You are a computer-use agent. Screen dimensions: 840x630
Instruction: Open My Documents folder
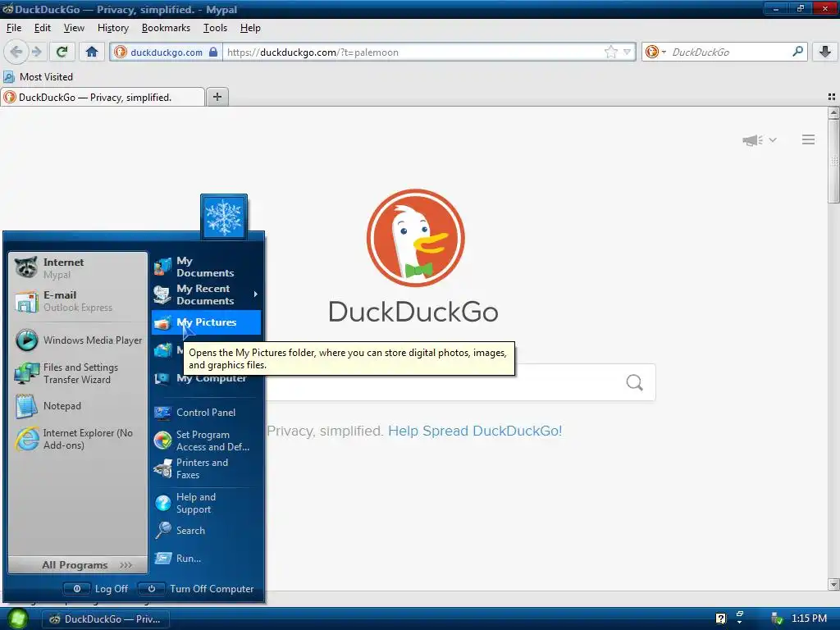click(206, 267)
